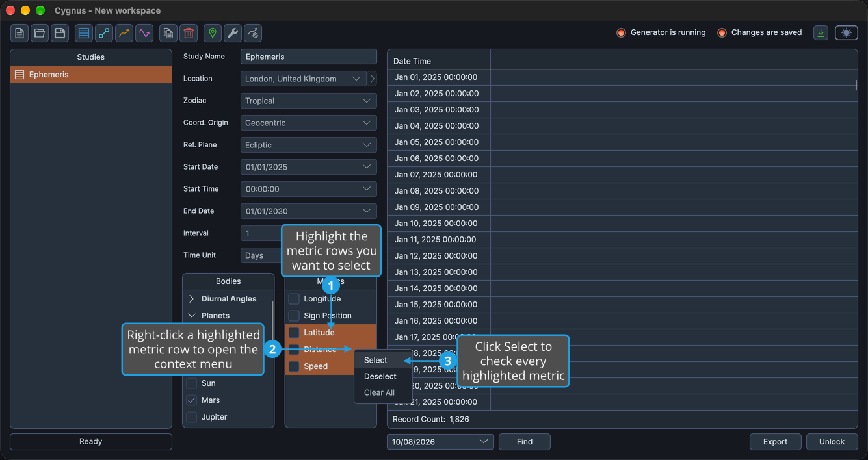The image size is (868, 460).
Task: Click the Date Time column header
Action: point(439,61)
